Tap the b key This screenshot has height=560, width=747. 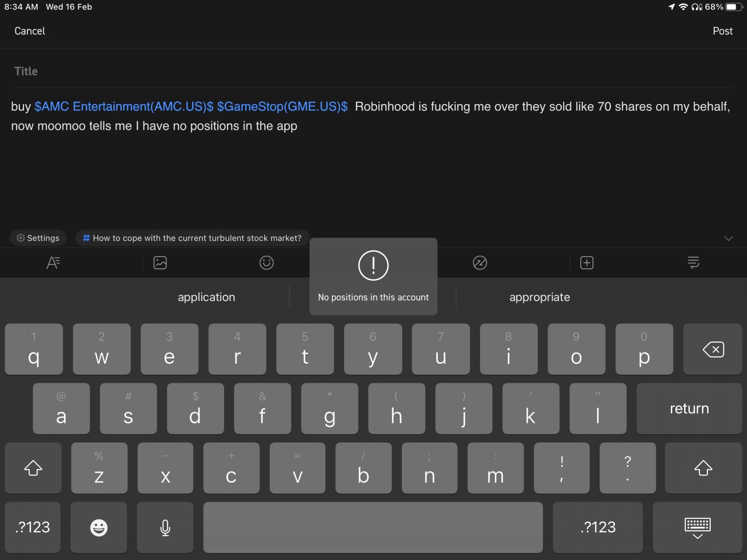pyautogui.click(x=363, y=468)
